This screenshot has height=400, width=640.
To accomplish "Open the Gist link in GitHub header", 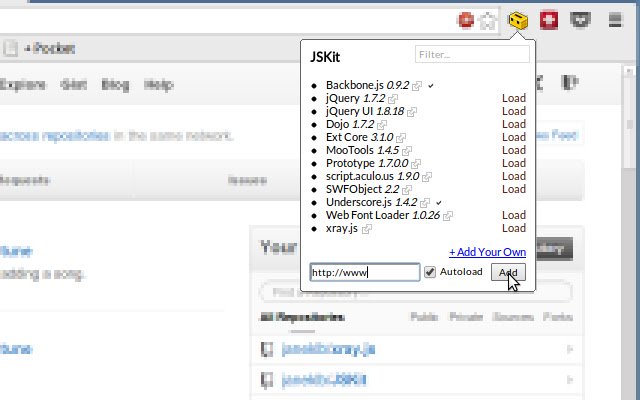I will tap(73, 85).
